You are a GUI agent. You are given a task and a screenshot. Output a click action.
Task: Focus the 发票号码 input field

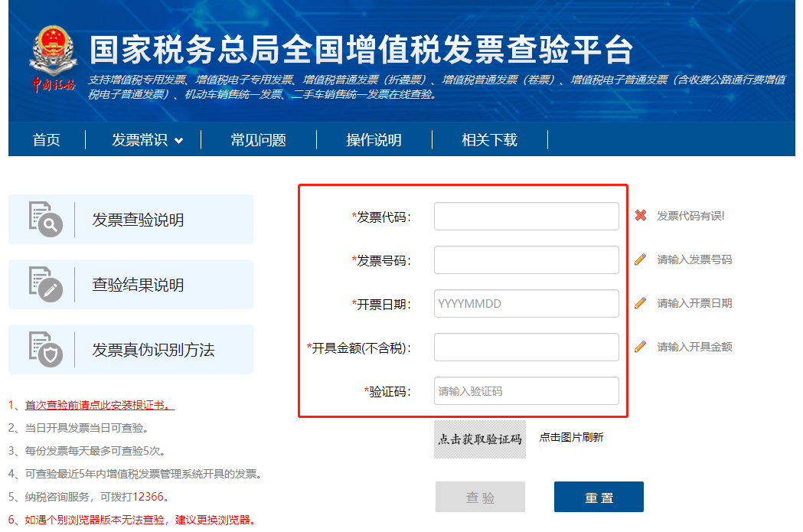pos(527,259)
